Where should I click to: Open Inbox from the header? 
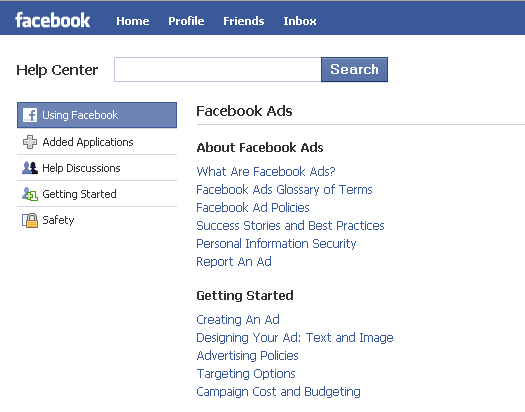[x=300, y=21]
